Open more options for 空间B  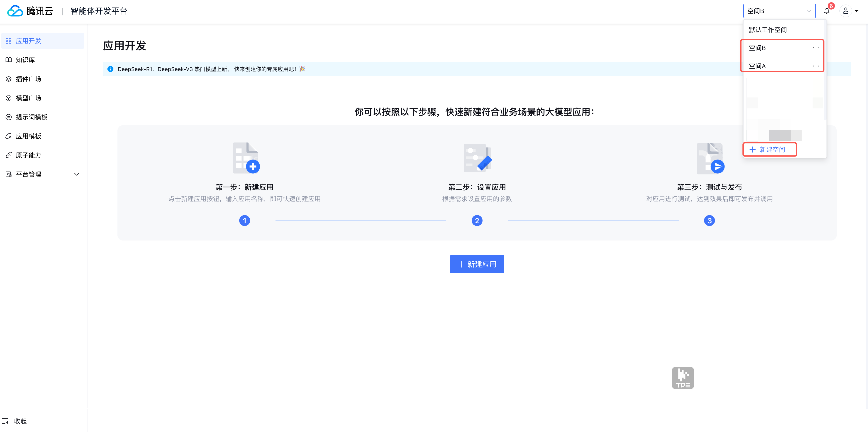(815, 48)
